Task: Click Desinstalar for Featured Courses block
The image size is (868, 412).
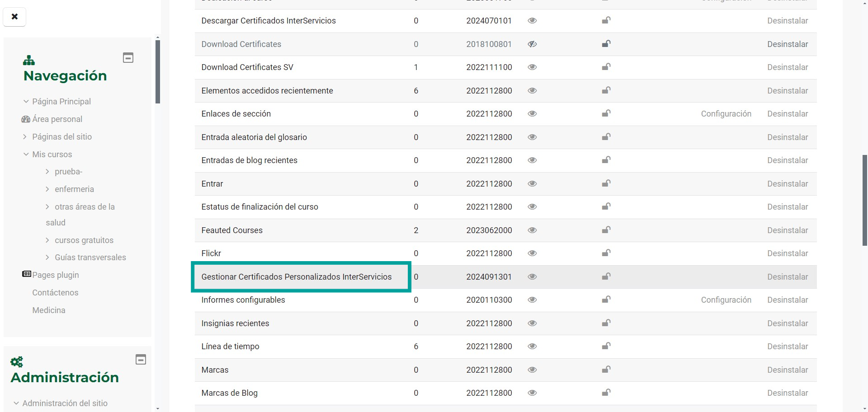Action: [787, 230]
